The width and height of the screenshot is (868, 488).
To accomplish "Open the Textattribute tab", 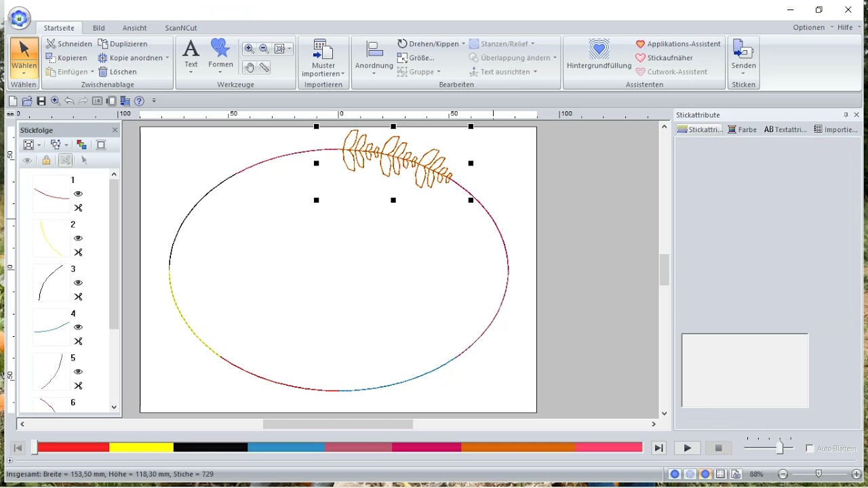I will tap(785, 129).
